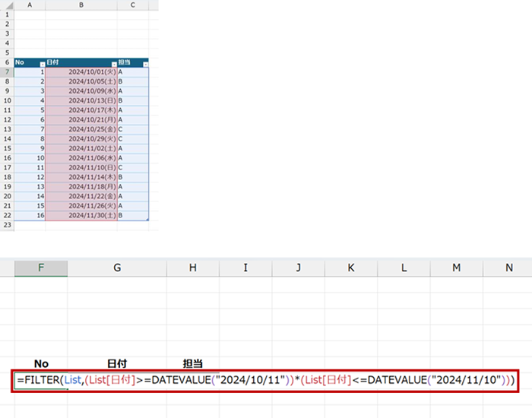
Task: Click the table resize handle at bottom-right corner
Action: [x=147, y=220]
